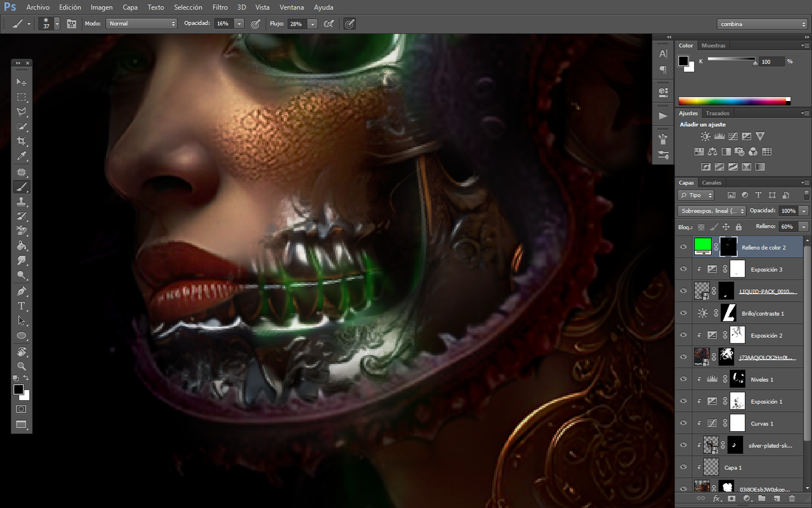Open the brush Modo Normal dropdown
This screenshot has height=508, width=812.
coord(141,23)
